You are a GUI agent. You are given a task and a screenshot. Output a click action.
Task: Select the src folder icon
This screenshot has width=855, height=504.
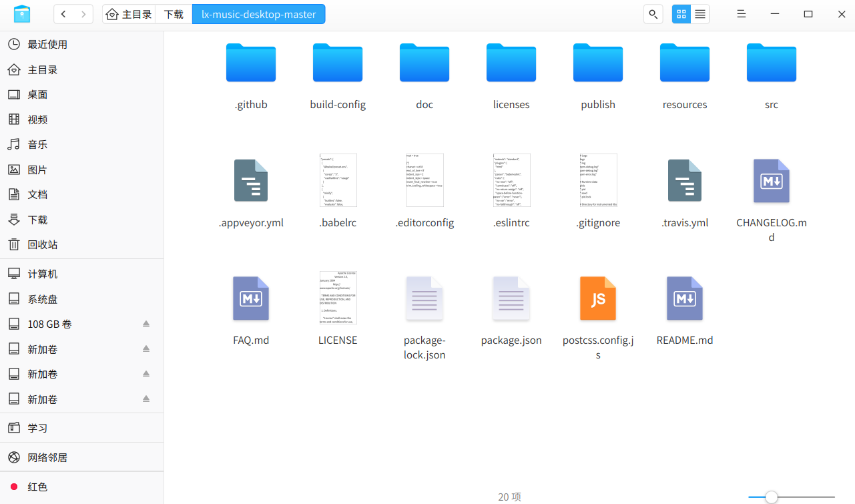[x=772, y=62]
